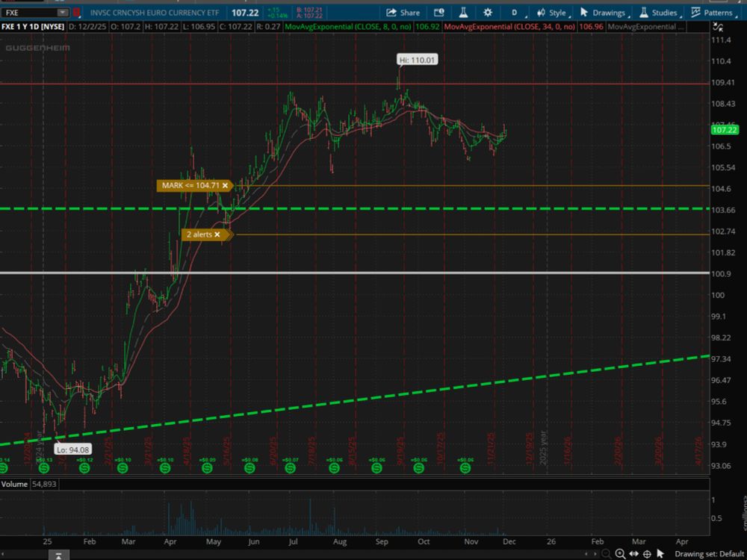The width and height of the screenshot is (747, 560).
Task: Dismiss the 2 alerts label
Action: pos(217,234)
